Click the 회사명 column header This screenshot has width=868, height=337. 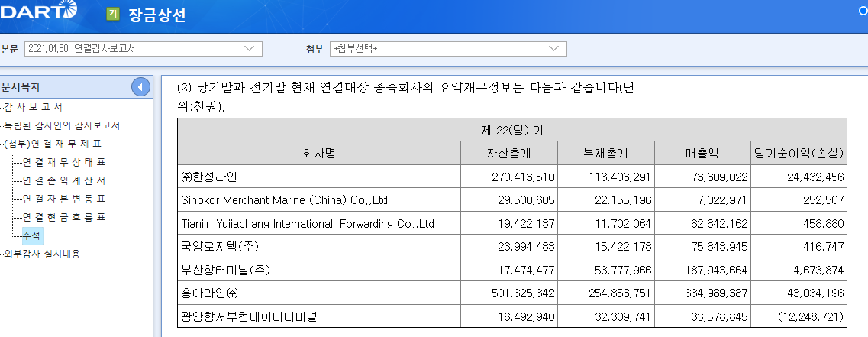tap(319, 153)
